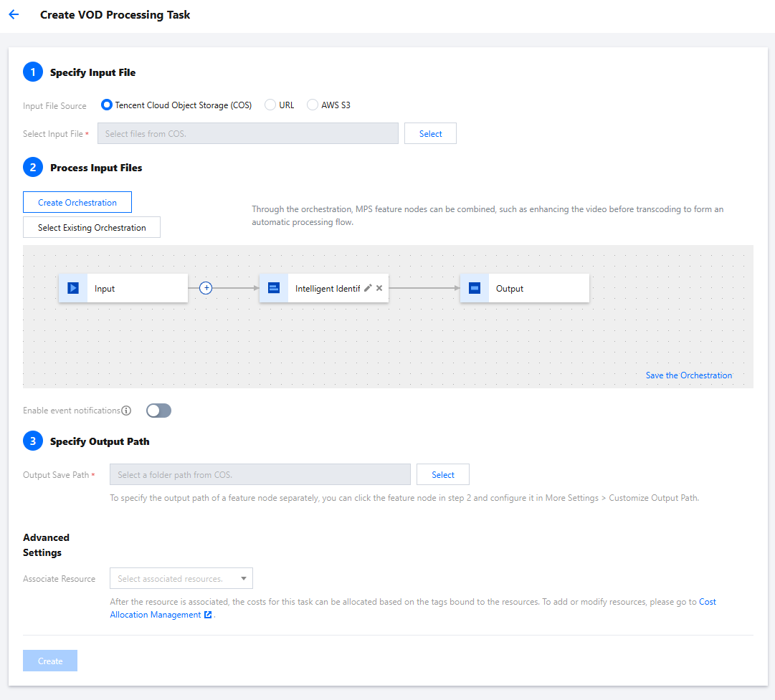This screenshot has width=775, height=700.
Task: Click Select next to the input file field
Action: pos(430,133)
